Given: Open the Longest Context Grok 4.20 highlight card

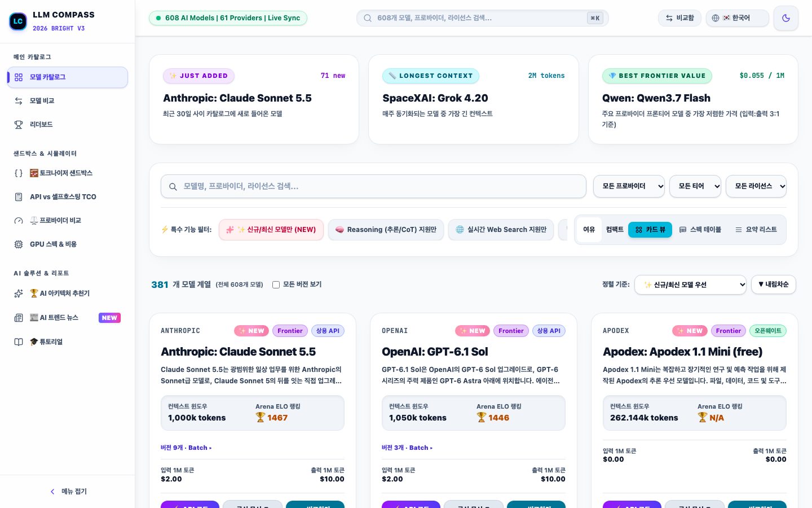Looking at the screenshot, I should [474, 99].
